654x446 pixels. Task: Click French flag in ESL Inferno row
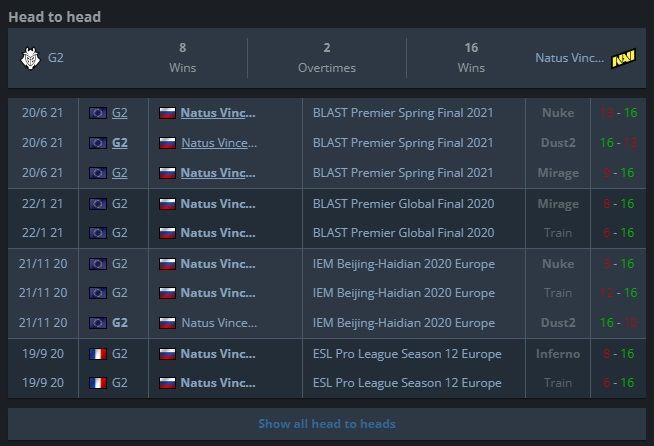(98, 353)
